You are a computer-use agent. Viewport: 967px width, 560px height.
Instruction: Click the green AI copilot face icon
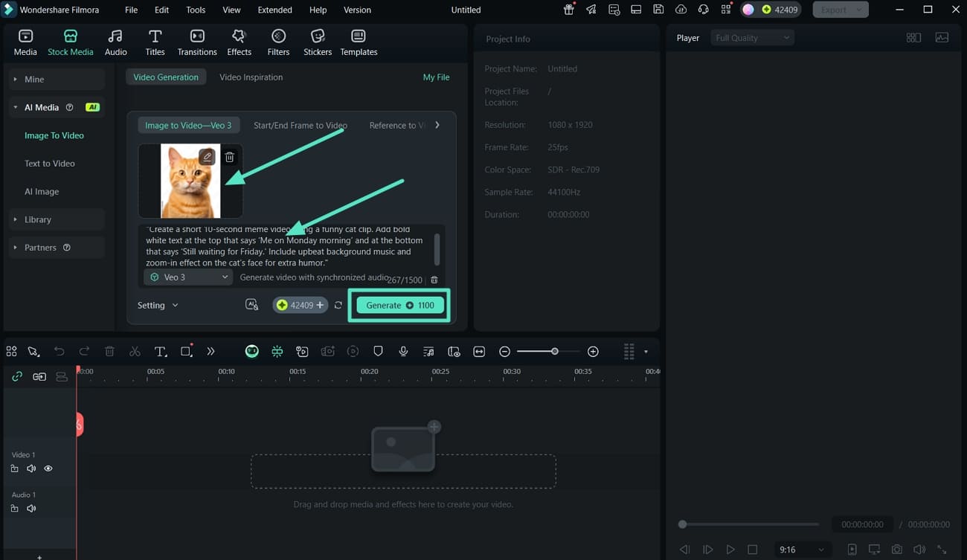pyautogui.click(x=252, y=351)
